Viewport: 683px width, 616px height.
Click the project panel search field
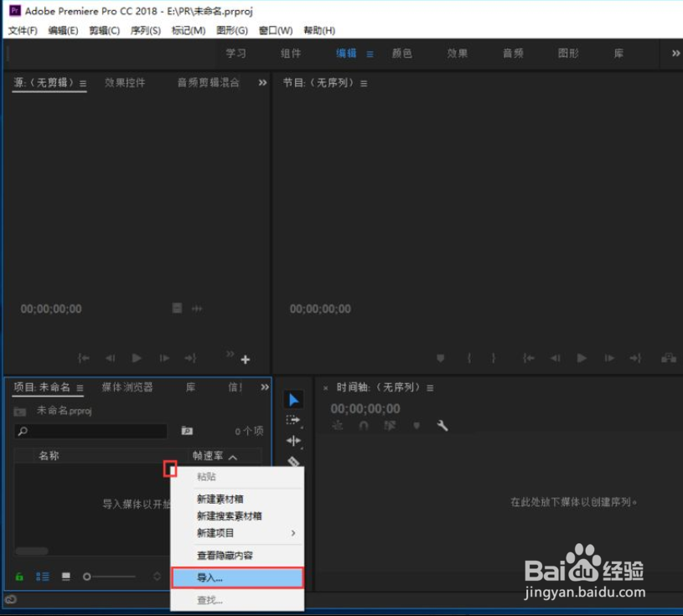coord(91,431)
